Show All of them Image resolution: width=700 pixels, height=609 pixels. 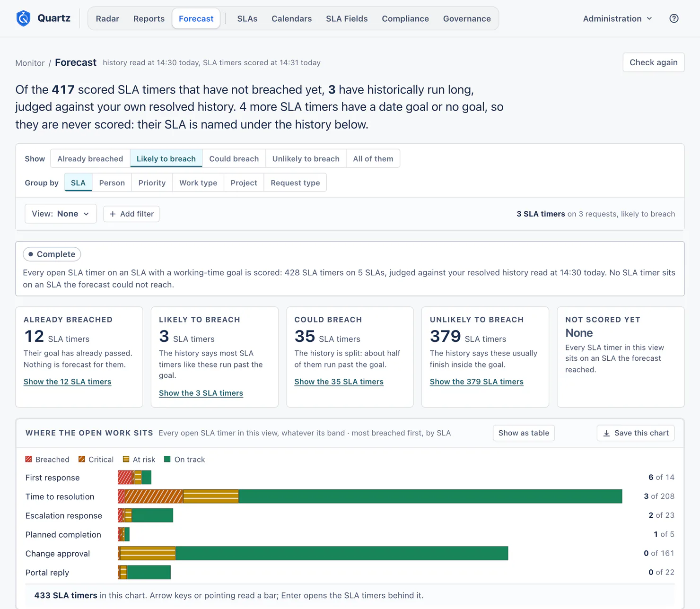point(373,158)
